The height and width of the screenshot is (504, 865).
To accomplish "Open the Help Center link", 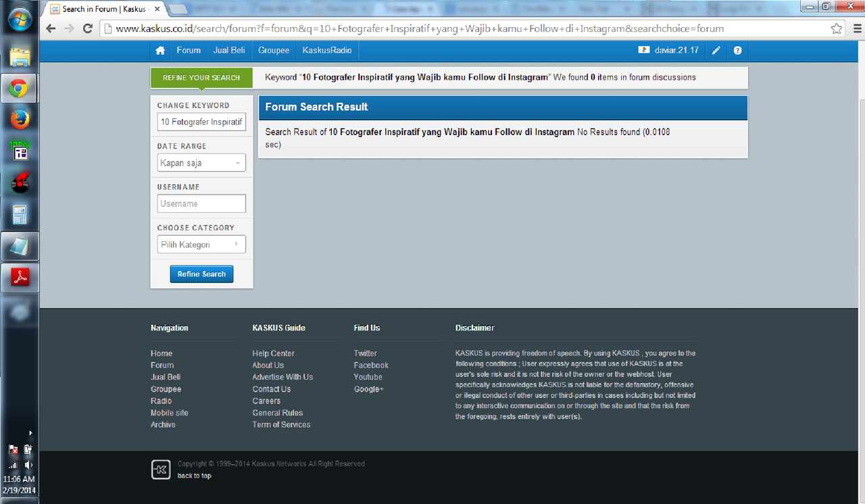I will pos(273,353).
